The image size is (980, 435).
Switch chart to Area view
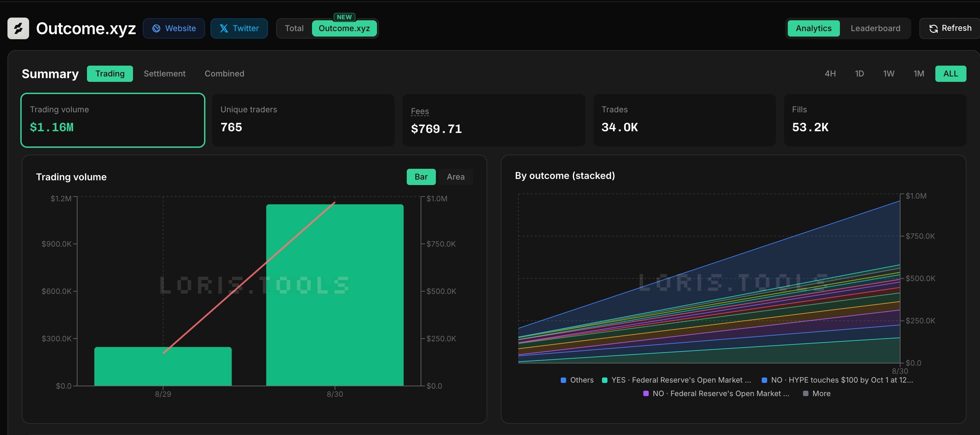click(x=455, y=177)
